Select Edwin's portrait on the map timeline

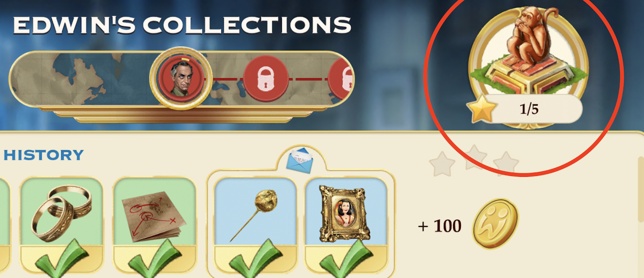(x=181, y=78)
